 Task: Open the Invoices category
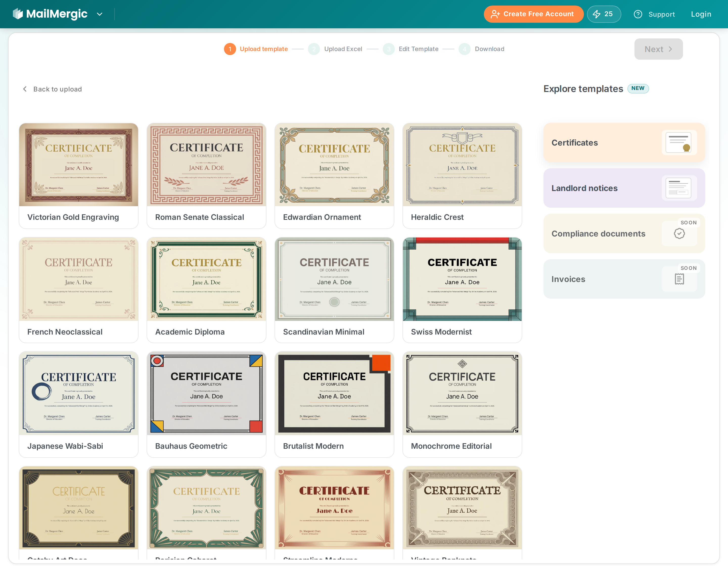coord(624,279)
